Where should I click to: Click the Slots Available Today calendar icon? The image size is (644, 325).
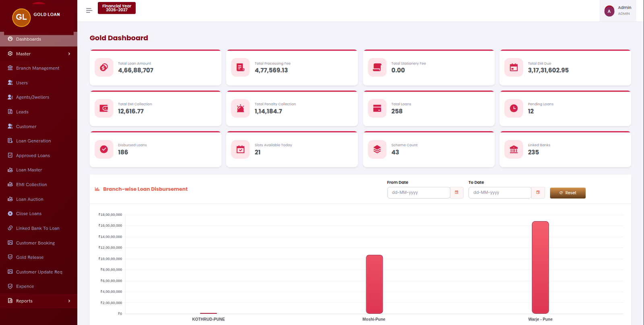240,149
